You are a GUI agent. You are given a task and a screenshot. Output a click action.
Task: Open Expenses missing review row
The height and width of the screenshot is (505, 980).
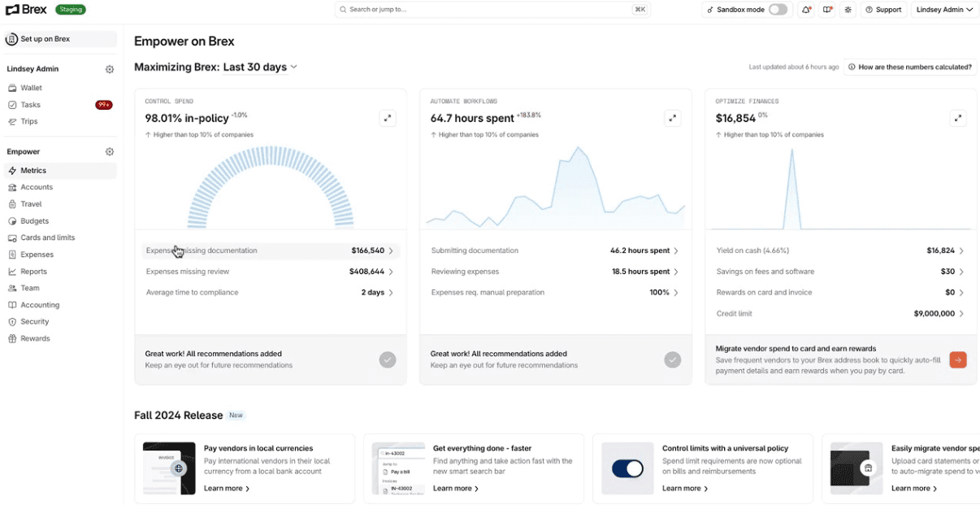[271, 272]
